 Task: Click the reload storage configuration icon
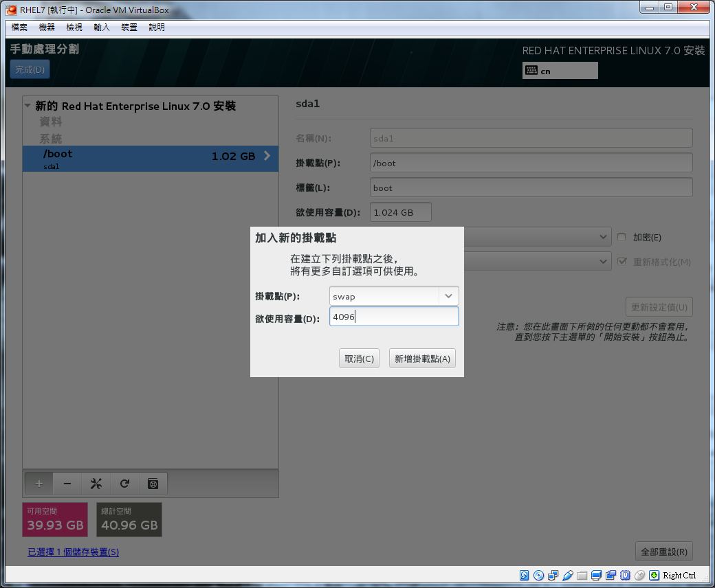click(124, 483)
